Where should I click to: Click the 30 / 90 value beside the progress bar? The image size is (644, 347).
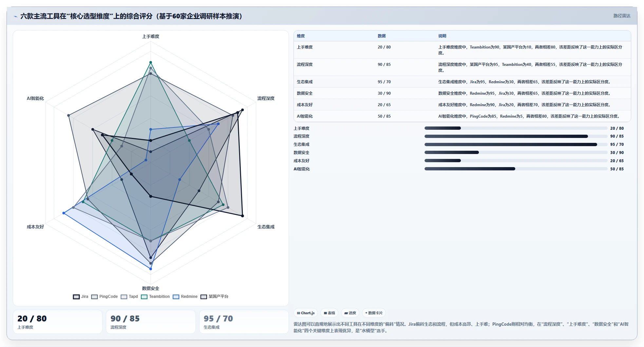coord(617,153)
